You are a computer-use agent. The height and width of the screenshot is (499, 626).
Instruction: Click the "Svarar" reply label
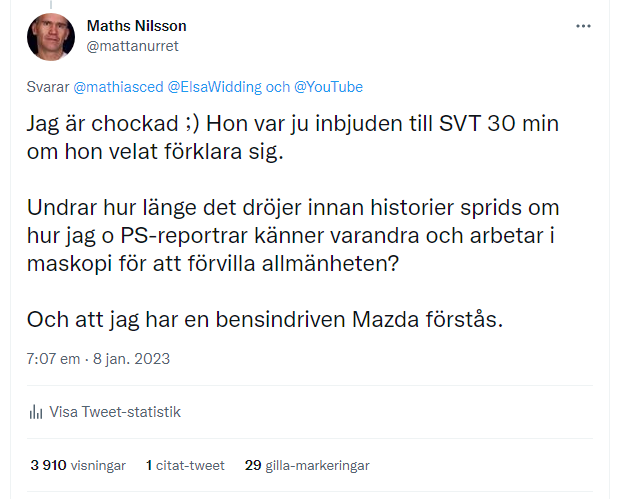pos(49,87)
